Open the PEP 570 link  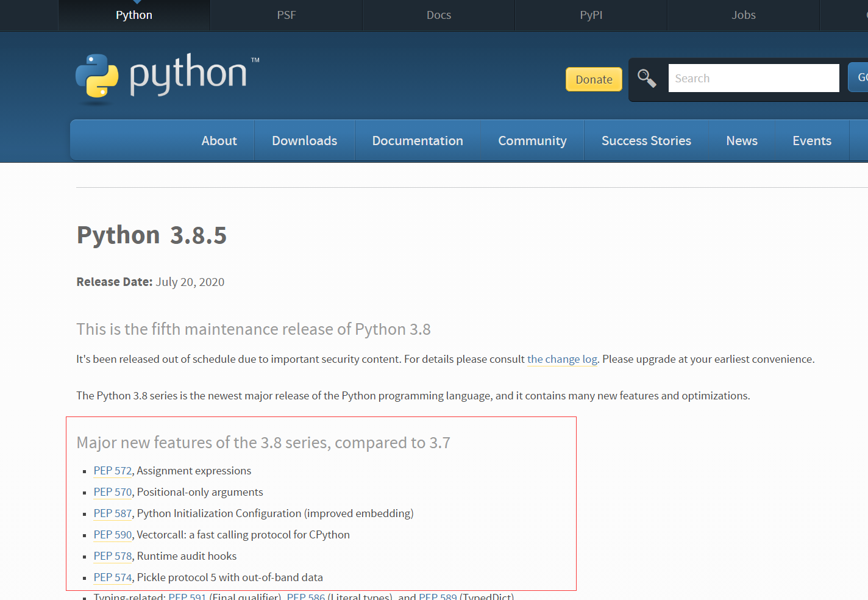(113, 492)
